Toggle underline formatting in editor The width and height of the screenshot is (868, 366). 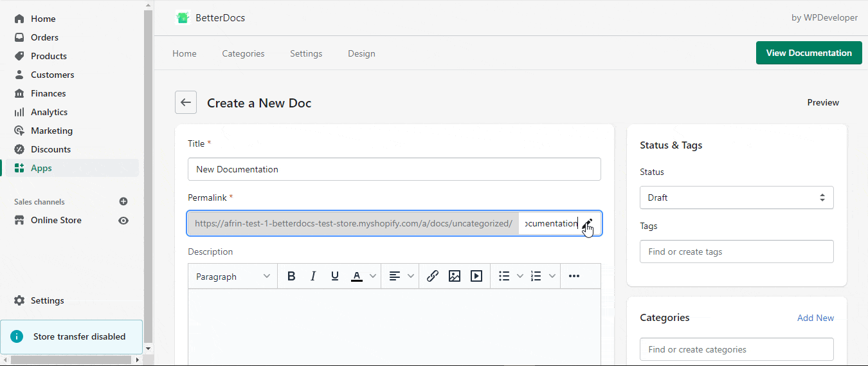(x=334, y=276)
